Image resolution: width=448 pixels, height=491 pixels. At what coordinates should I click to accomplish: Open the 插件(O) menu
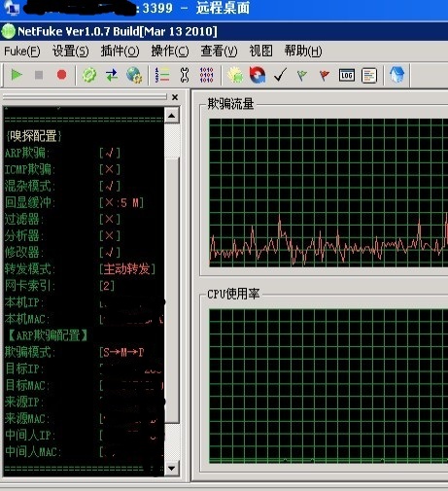120,52
